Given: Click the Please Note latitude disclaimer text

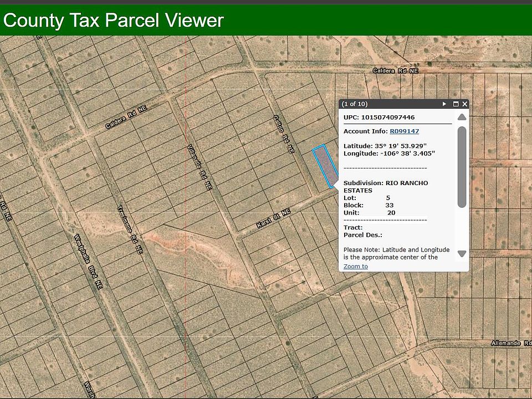Looking at the screenshot, I should point(396,253).
